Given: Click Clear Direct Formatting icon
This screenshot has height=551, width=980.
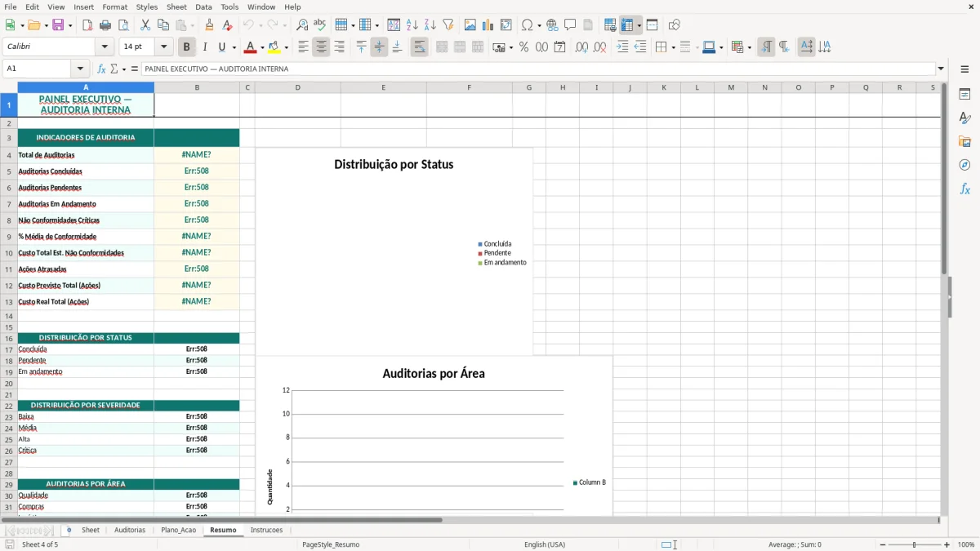Looking at the screenshot, I should click(226, 25).
